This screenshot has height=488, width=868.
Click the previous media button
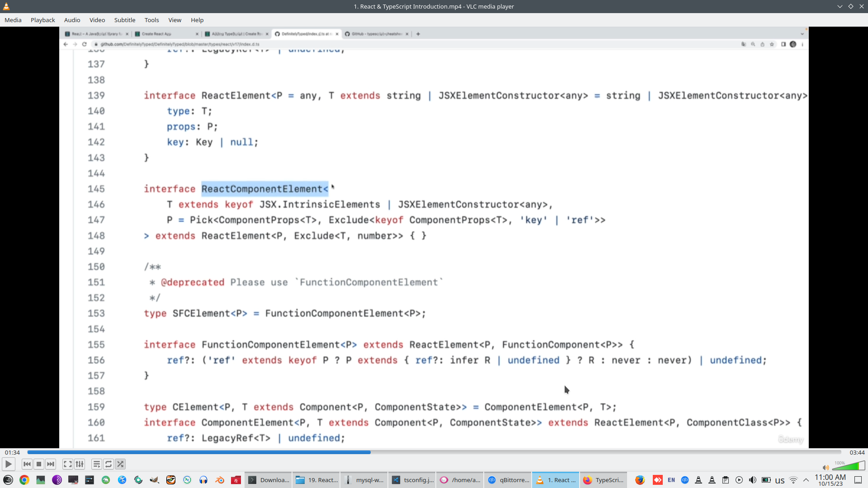tap(27, 464)
